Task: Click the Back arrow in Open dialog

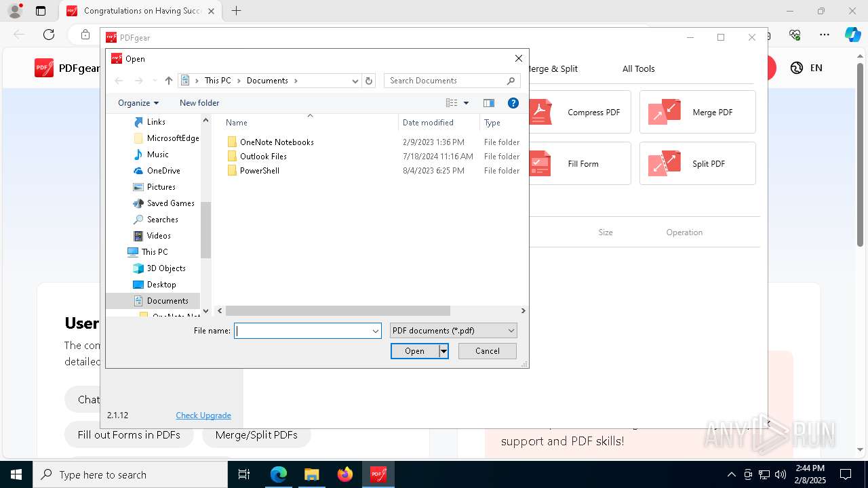Action: point(119,81)
